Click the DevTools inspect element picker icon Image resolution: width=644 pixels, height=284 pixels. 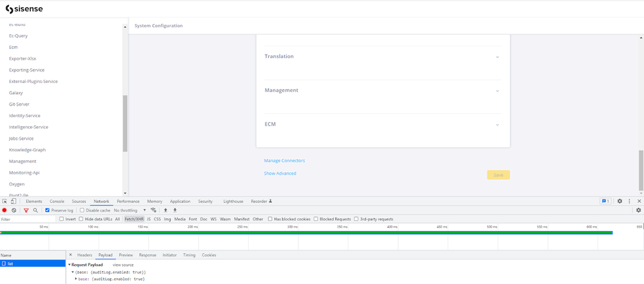tap(5, 202)
